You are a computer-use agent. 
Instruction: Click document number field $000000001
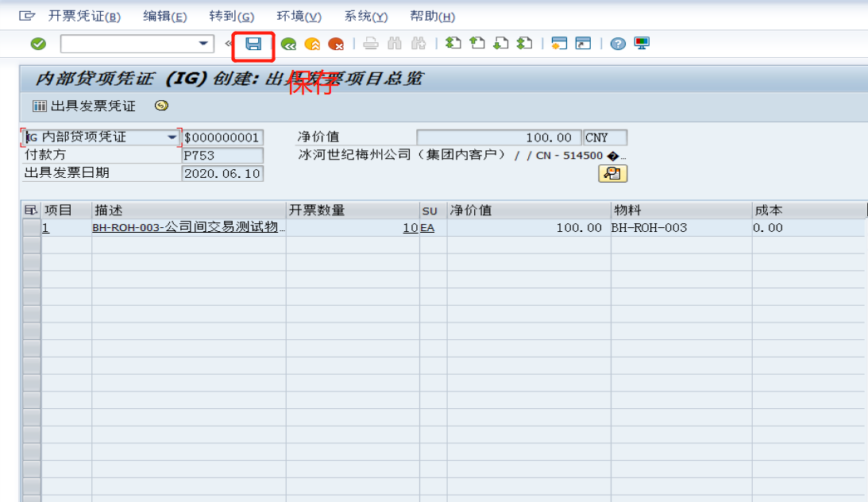pyautogui.click(x=222, y=137)
